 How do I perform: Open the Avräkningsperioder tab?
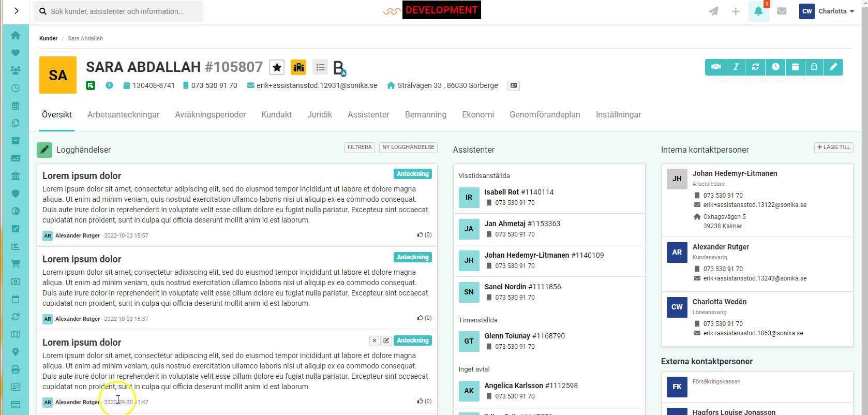(x=211, y=115)
